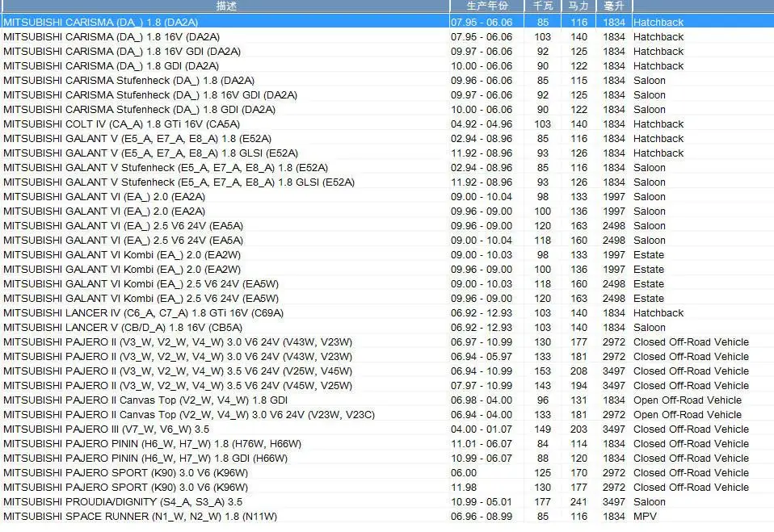Viewport: 774px width, 532px height.
Task: Click the 04.92 - 04.96 production date cell
Action: pyautogui.click(x=482, y=124)
